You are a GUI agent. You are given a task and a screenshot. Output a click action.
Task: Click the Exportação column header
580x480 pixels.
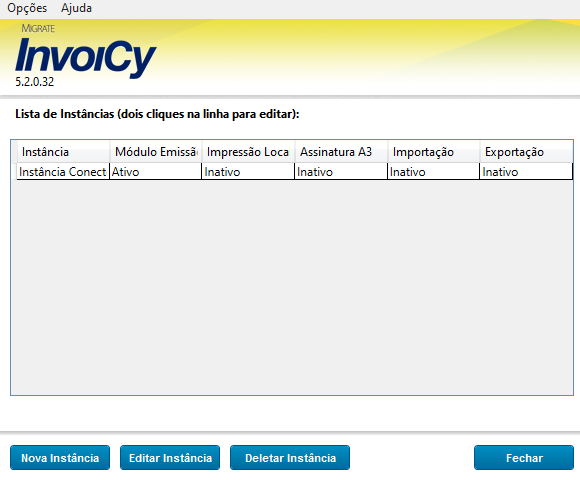click(526, 152)
